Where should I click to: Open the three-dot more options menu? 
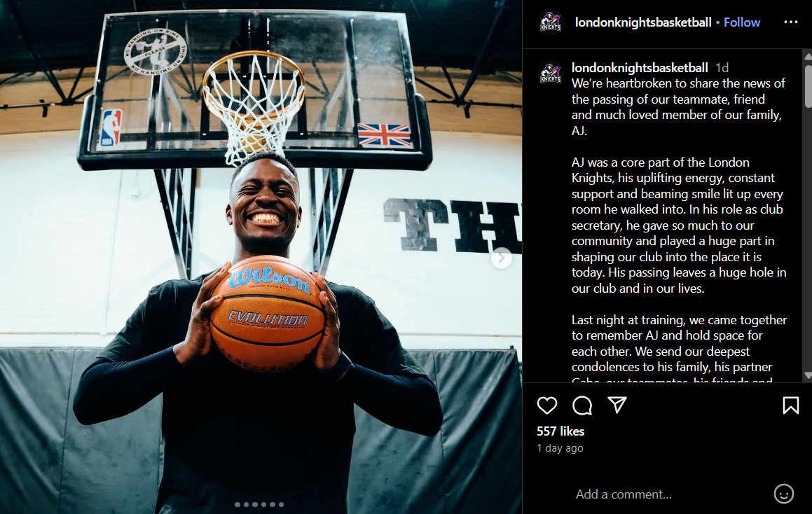(791, 22)
